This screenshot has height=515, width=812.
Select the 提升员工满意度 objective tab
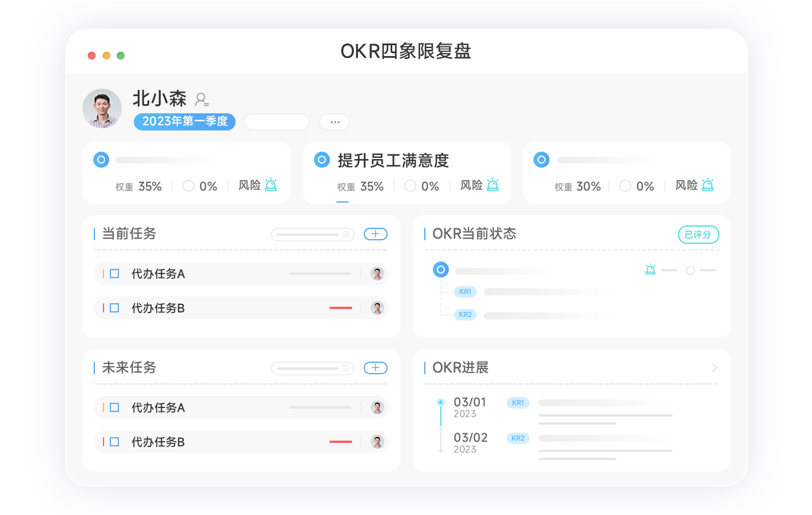point(393,161)
